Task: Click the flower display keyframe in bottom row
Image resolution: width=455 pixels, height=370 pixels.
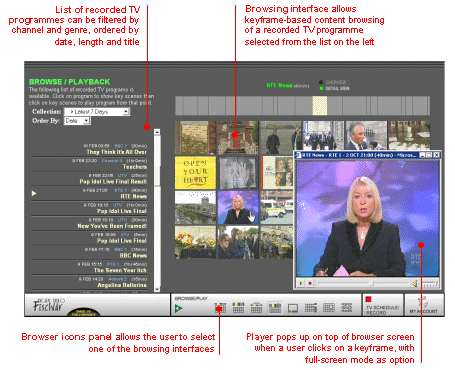Action: [x=195, y=243]
